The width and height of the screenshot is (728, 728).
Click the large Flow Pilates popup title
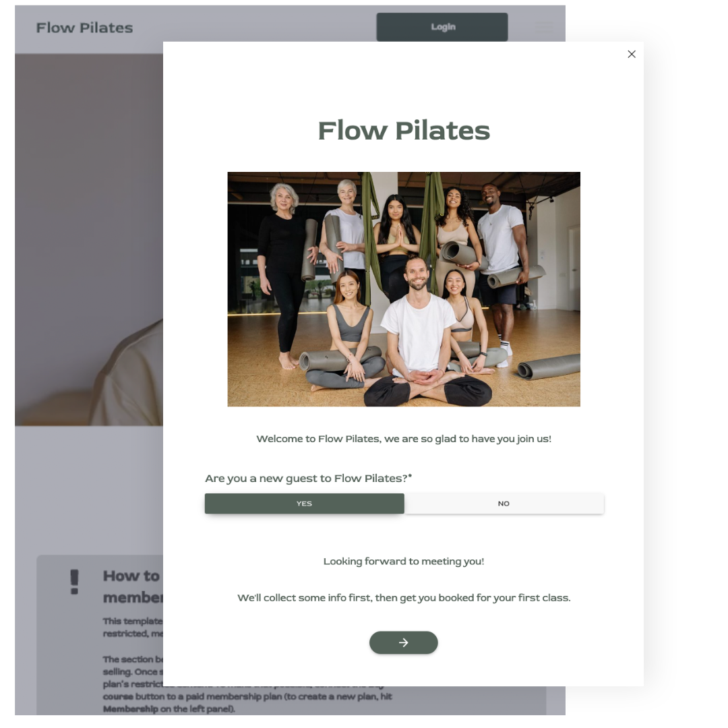point(404,131)
